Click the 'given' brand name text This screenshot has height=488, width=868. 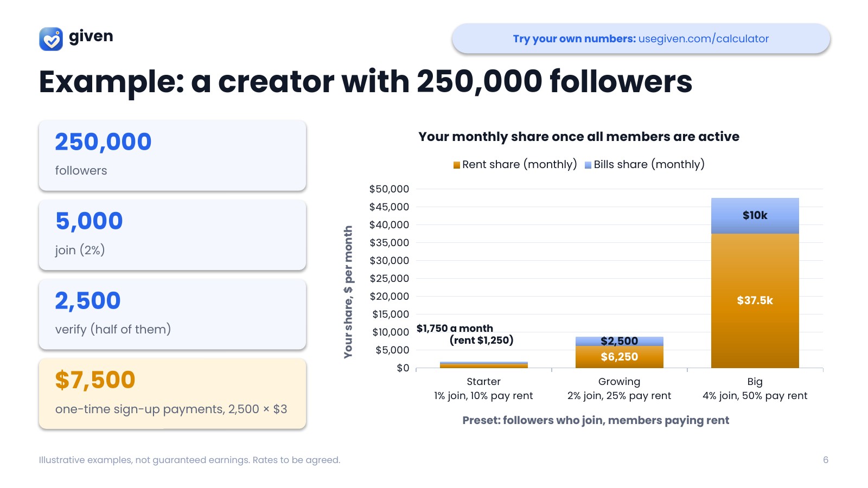click(91, 36)
